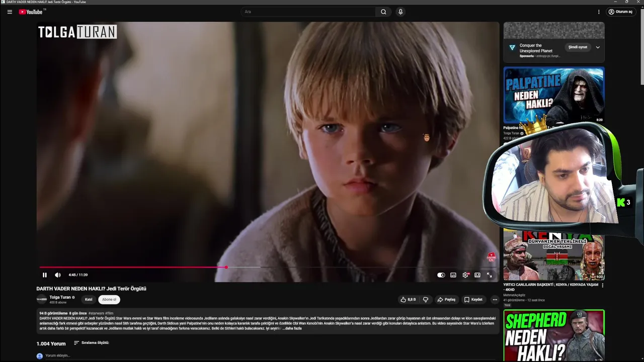The height and width of the screenshot is (362, 644).
Task: Click the Ara search field
Action: click(x=307, y=12)
